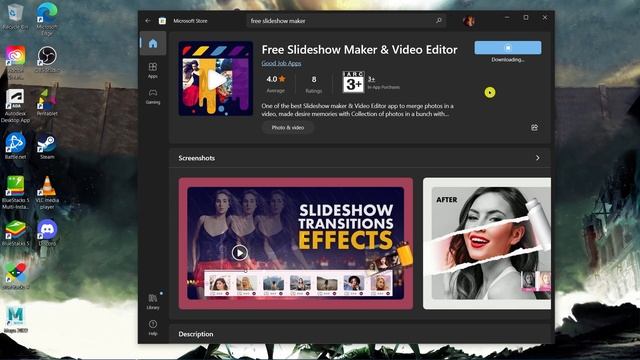The image size is (640, 360).
Task: Stop the download with the blue button
Action: coord(508,48)
